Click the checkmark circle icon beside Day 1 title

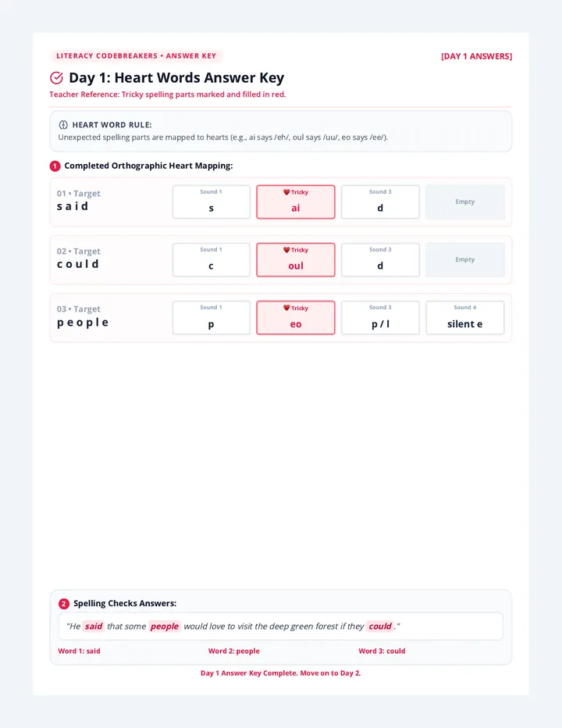tap(56, 78)
